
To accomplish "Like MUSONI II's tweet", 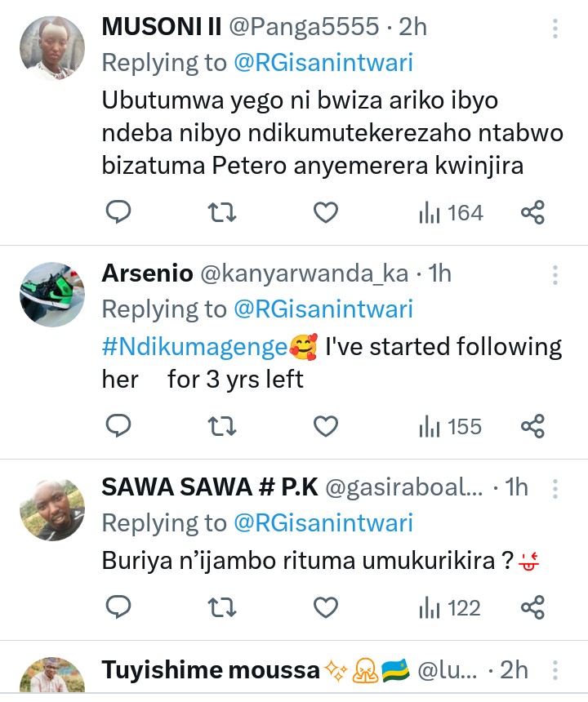I will click(x=326, y=213).
